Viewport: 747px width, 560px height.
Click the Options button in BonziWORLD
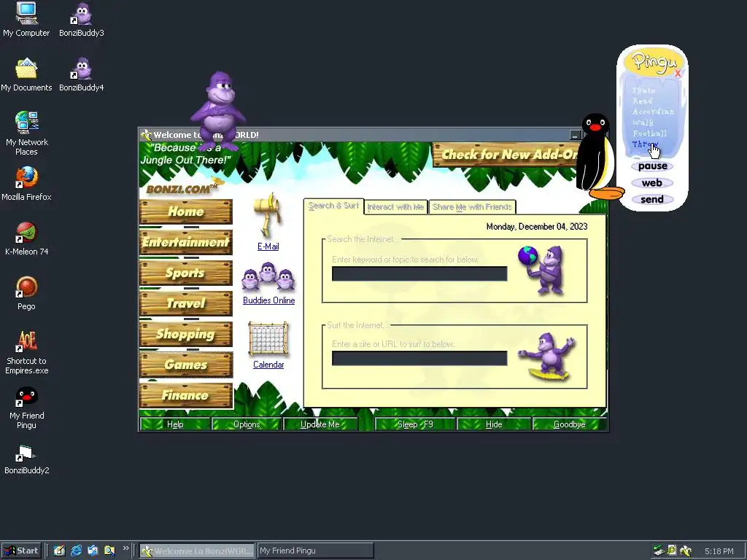247,424
